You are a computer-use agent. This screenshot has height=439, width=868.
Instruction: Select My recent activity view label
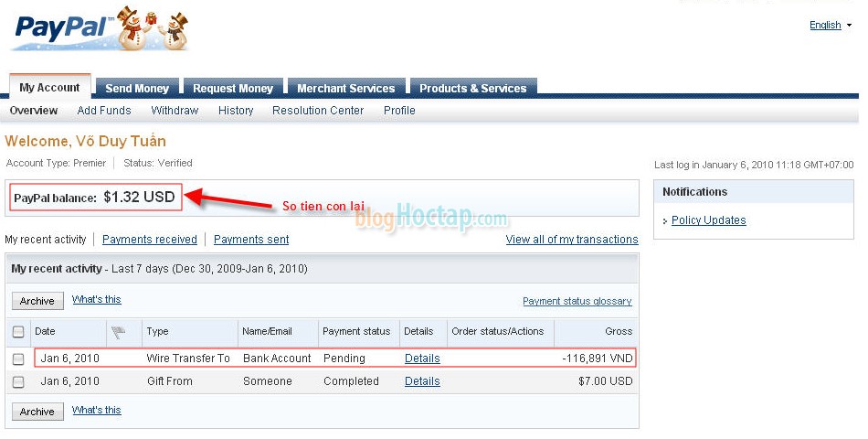coord(46,240)
